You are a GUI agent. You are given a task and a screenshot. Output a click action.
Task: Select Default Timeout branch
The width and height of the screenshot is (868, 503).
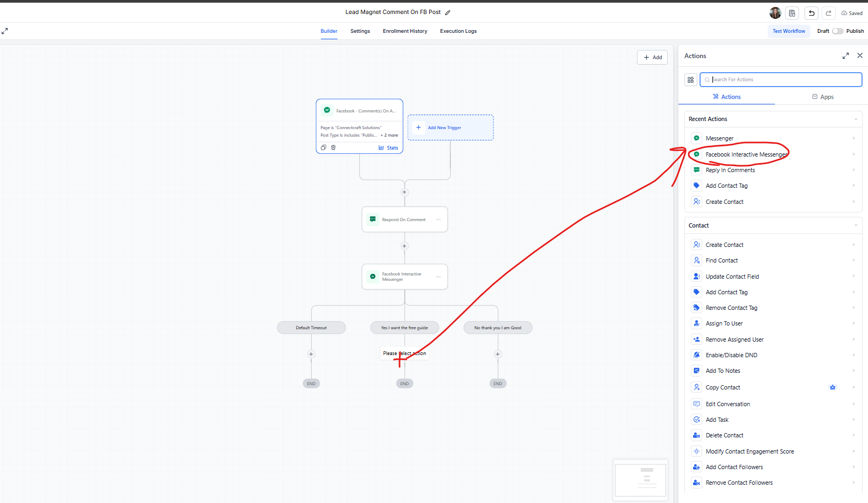[311, 328]
